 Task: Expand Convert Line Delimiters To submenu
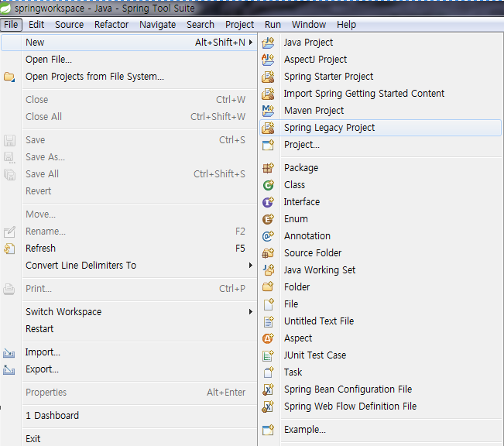coord(251,266)
